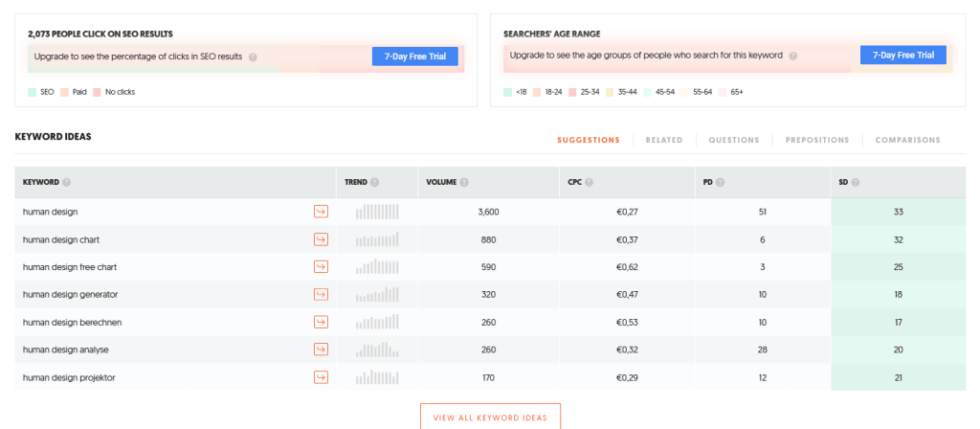Select the Comparisons tab

pos(907,140)
